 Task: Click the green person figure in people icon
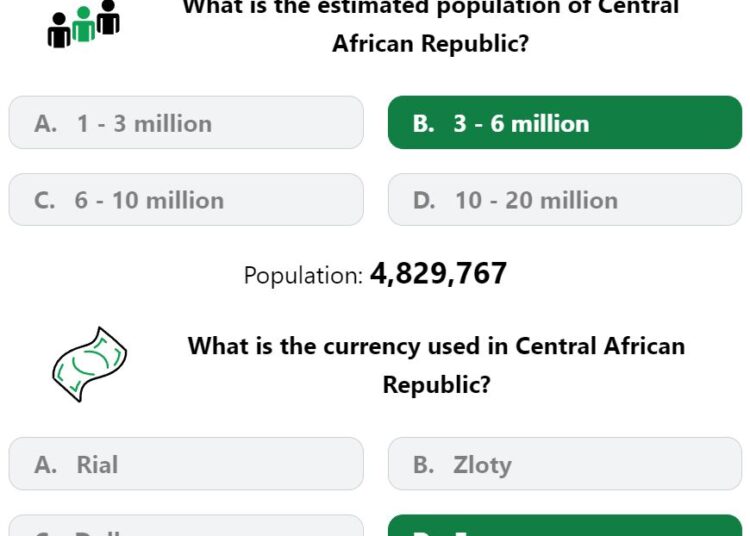[84, 25]
